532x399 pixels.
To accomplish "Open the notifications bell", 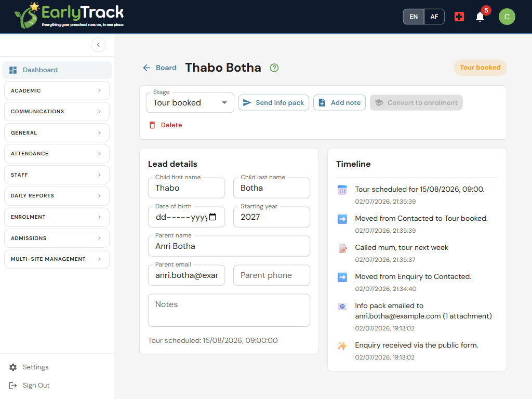I will click(480, 17).
